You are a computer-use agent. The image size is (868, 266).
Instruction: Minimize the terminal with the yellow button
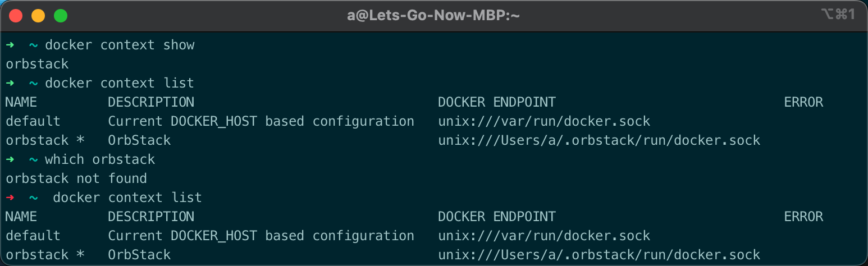pyautogui.click(x=38, y=16)
